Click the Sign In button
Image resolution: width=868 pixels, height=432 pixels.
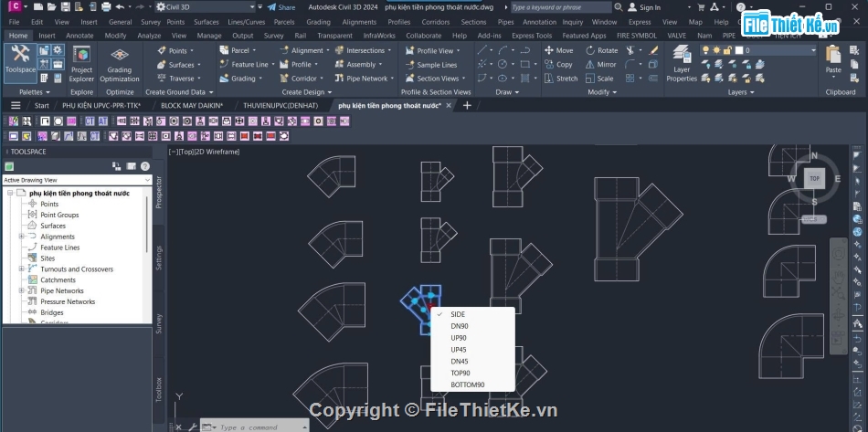650,7
